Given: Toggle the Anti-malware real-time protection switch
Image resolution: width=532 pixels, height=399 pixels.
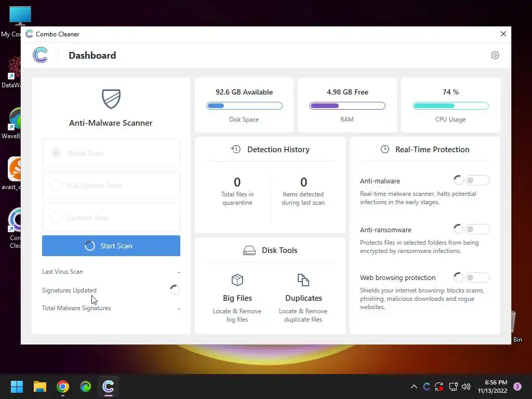Looking at the screenshot, I should (477, 180).
